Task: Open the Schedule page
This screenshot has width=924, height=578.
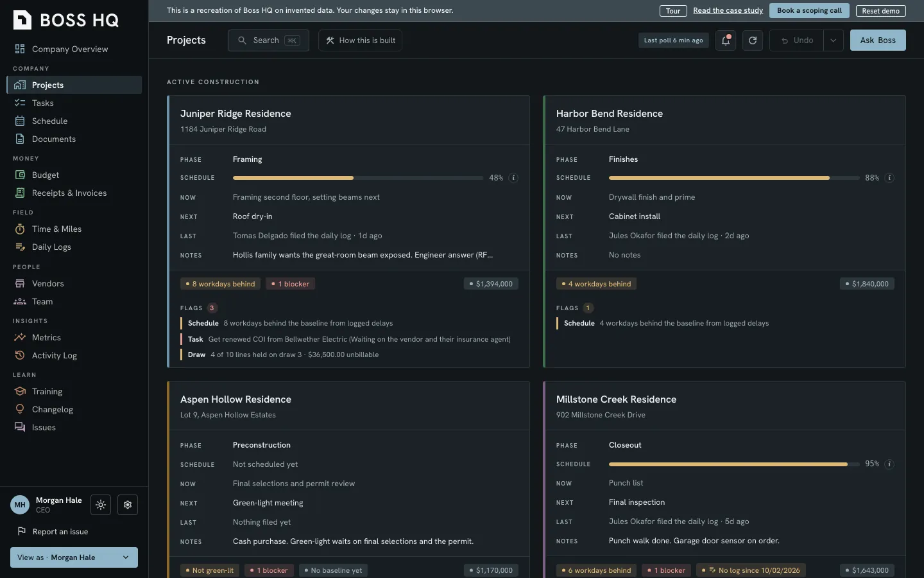Action: coord(74,121)
